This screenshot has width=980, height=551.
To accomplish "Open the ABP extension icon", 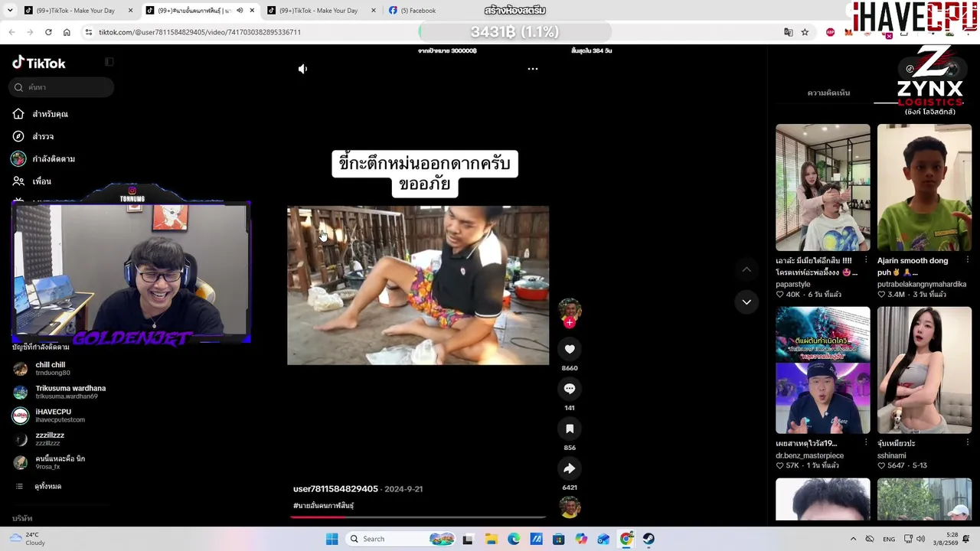I will 831,32.
